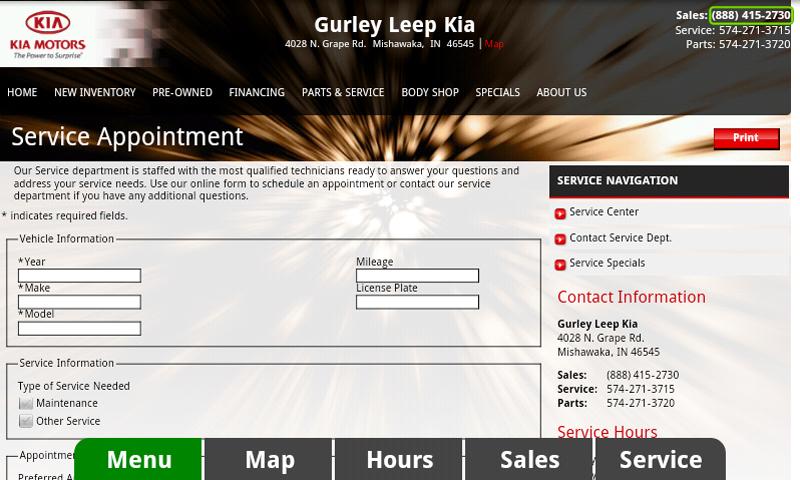Screen dimensions: 800x480
Task: Tap the Service tab in the bottom bar
Action: coord(660,459)
